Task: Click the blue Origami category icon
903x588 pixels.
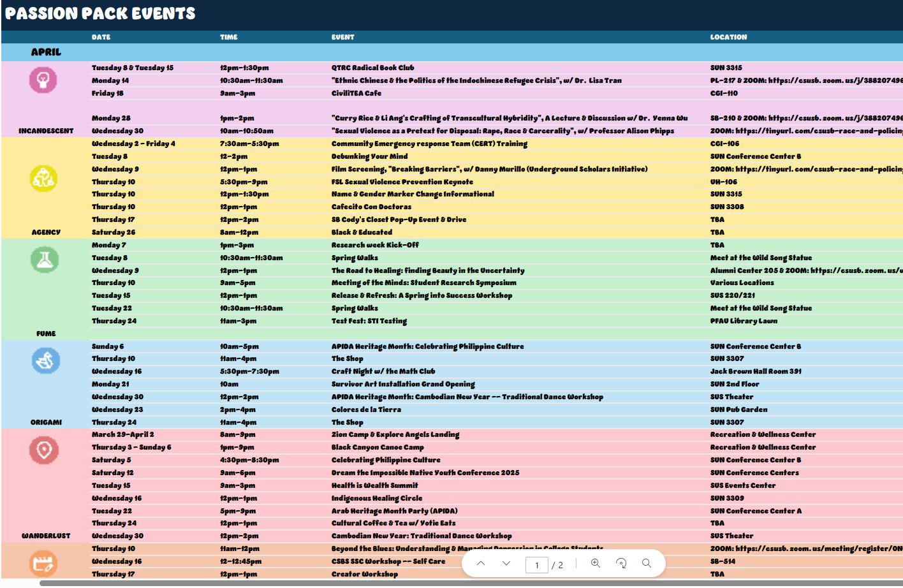Action: click(46, 361)
